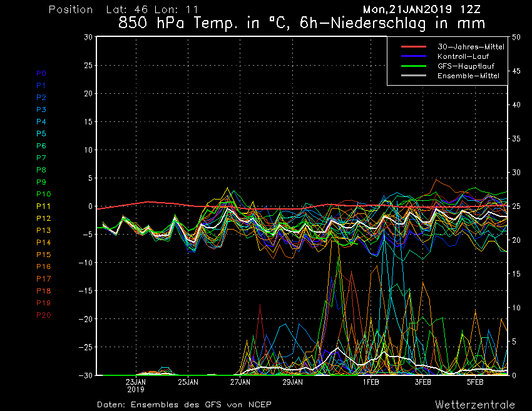Select member label P4

[41, 122]
